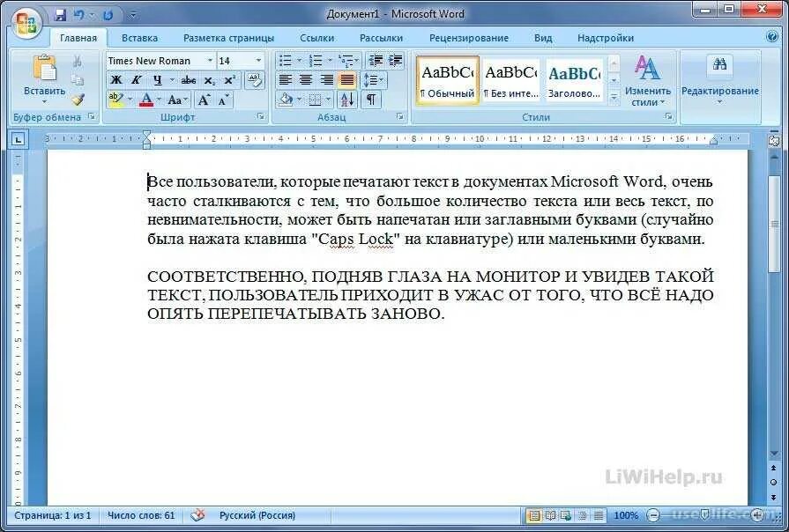The height and width of the screenshot is (532, 789).
Task: Click the Paste clipboard icon
Action: point(44,70)
